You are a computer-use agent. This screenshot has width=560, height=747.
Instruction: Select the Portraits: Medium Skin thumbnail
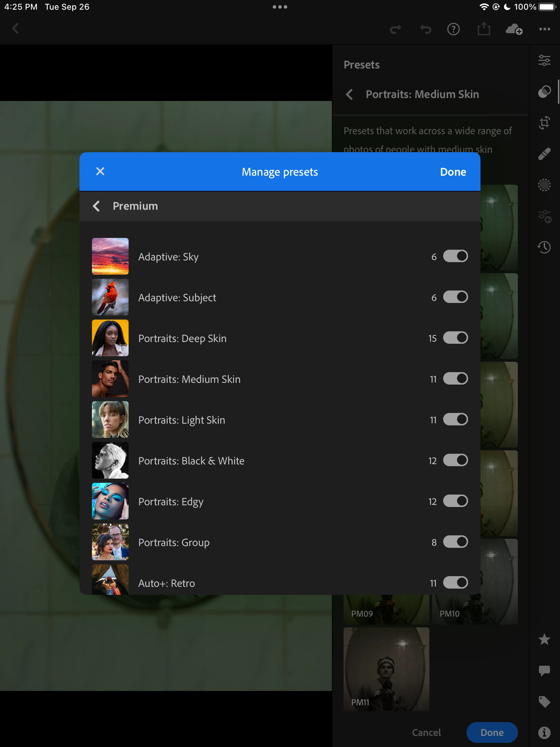pos(110,379)
